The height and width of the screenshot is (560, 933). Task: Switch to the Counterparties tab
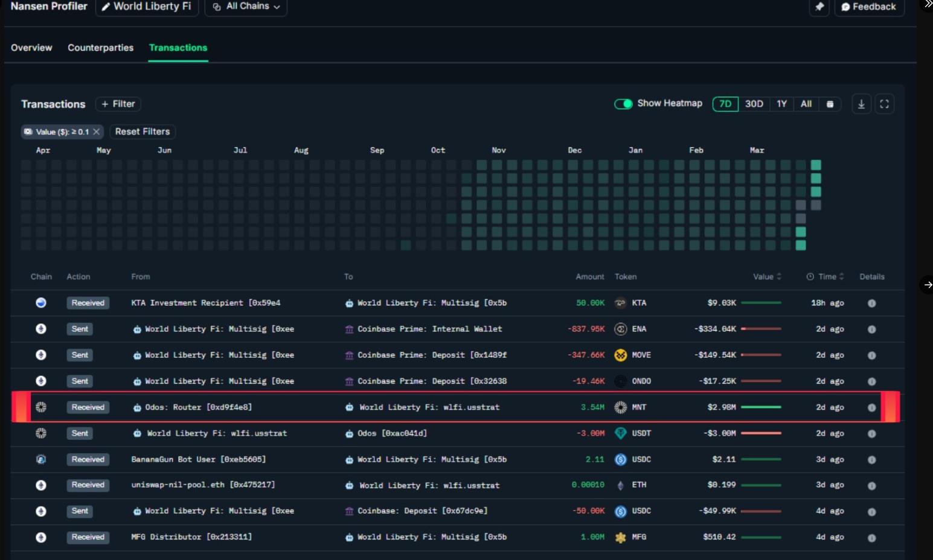tap(100, 48)
